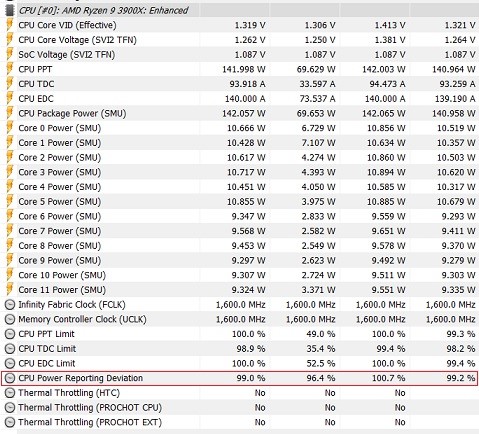Click the round icon beside Thermal Throttling (HTC)
Viewport: 479px width, 434px height.
pos(10,393)
